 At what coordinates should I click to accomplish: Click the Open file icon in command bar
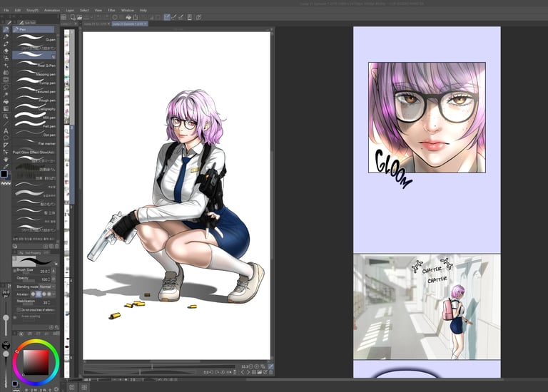(x=80, y=17)
